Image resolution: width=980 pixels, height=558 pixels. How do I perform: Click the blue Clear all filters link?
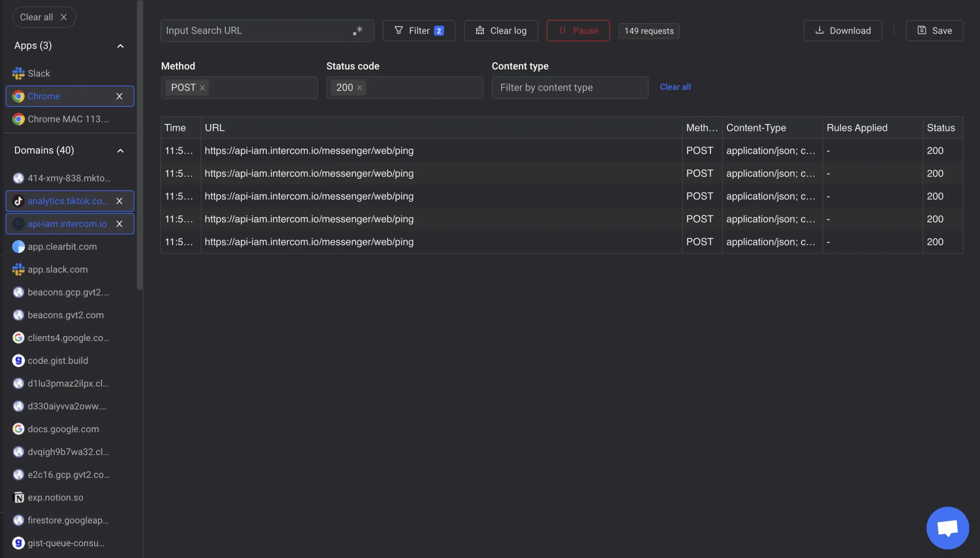(675, 87)
